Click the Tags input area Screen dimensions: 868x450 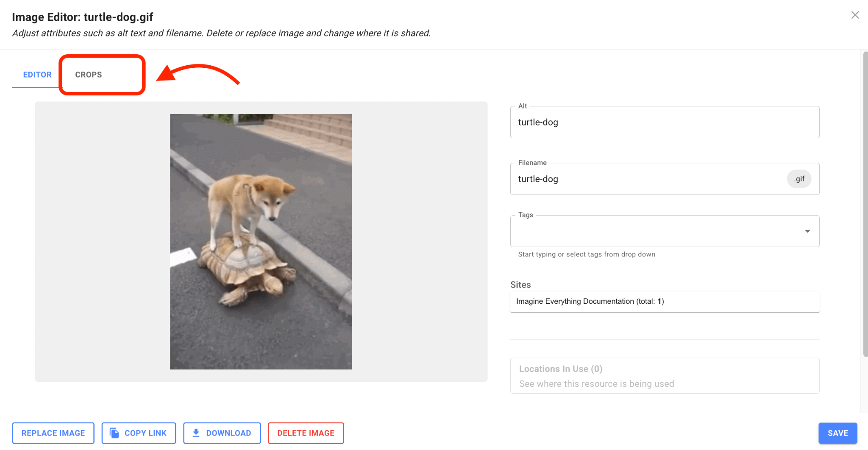point(657,231)
